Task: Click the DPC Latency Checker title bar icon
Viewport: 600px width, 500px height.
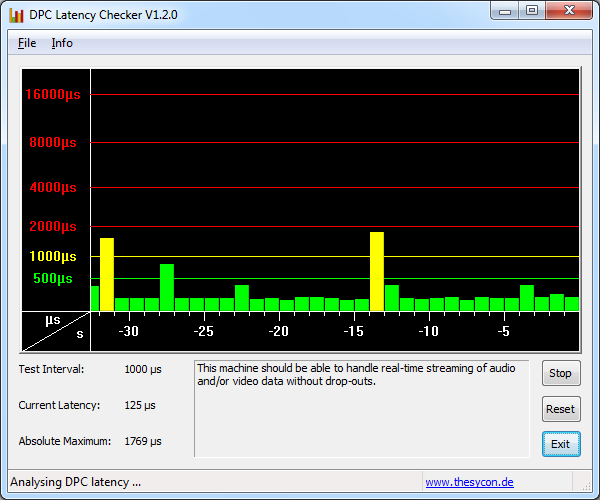Action: tap(16, 15)
